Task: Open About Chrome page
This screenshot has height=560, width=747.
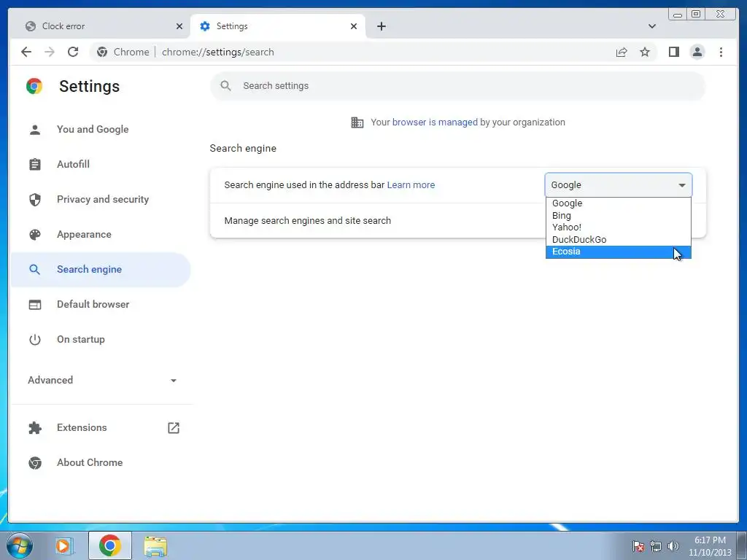Action: pos(101,462)
